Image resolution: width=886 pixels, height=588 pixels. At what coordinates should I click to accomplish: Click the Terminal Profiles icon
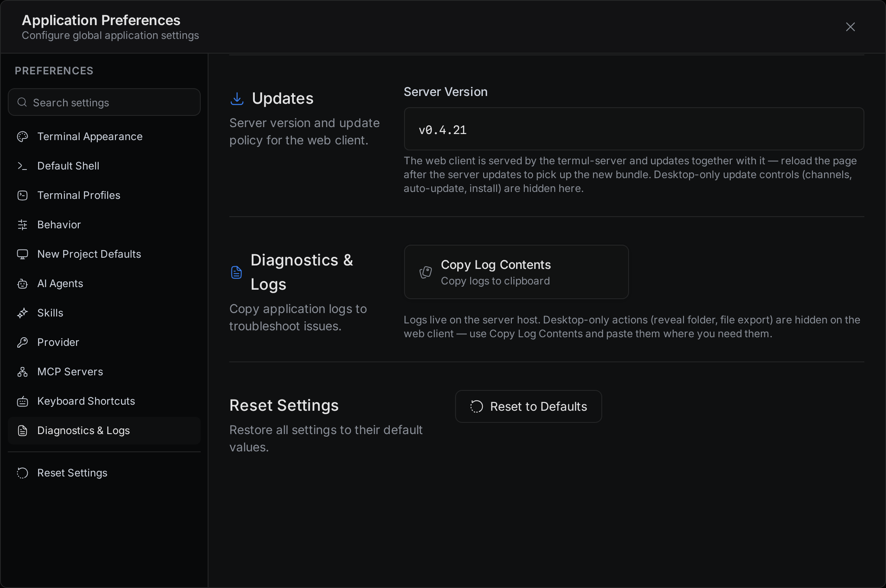coord(22,195)
